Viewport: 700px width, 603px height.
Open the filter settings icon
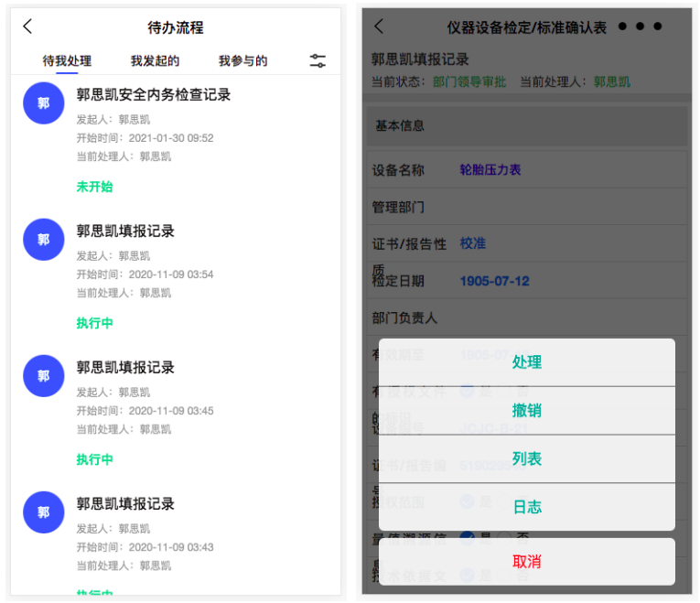(318, 61)
